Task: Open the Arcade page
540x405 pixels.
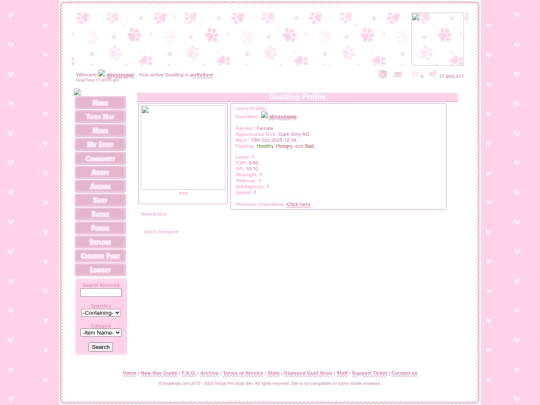Action: 100,186
